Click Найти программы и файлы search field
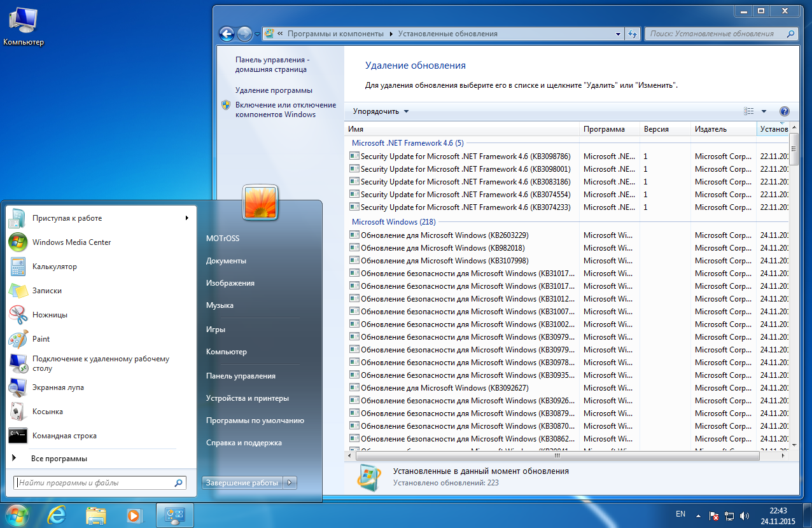 [100, 483]
